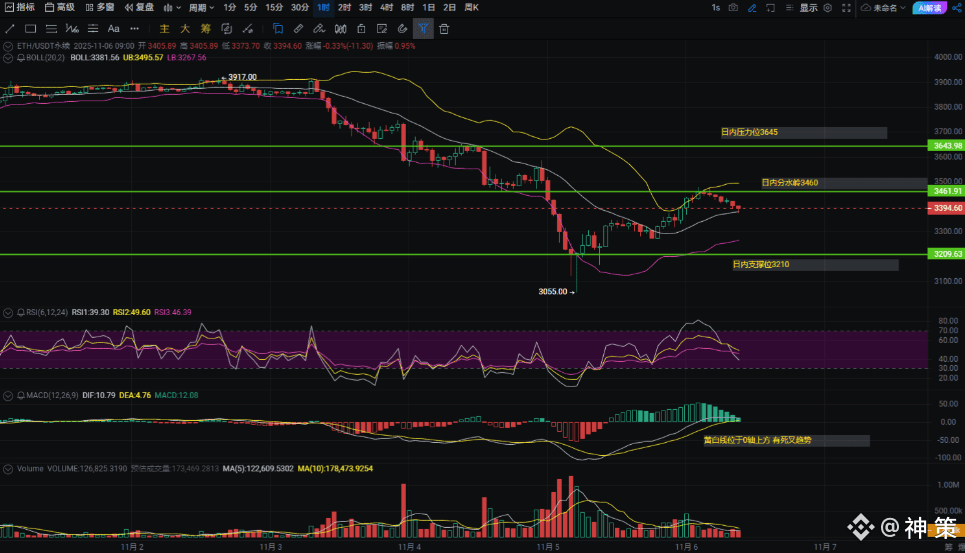Take a chart snapshot with camera icon
This screenshot has height=553, width=965.
pyautogui.click(x=734, y=8)
